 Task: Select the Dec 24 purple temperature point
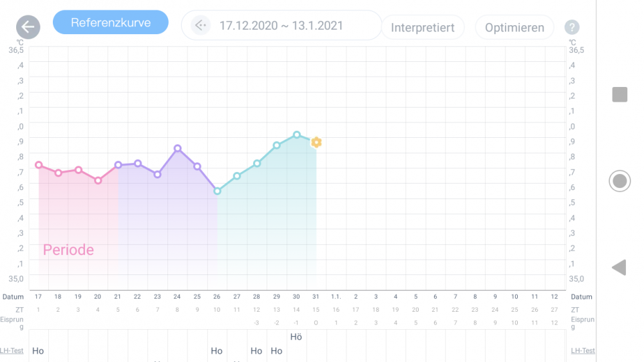click(178, 148)
